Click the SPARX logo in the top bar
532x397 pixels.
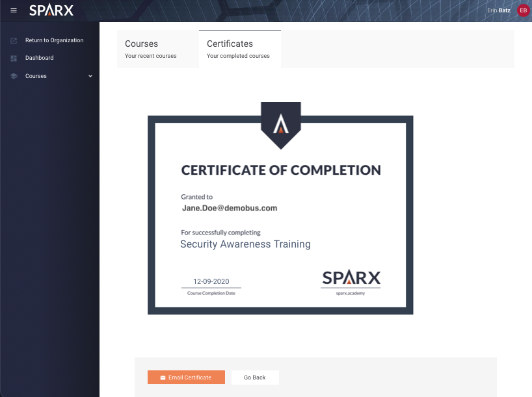coord(52,10)
